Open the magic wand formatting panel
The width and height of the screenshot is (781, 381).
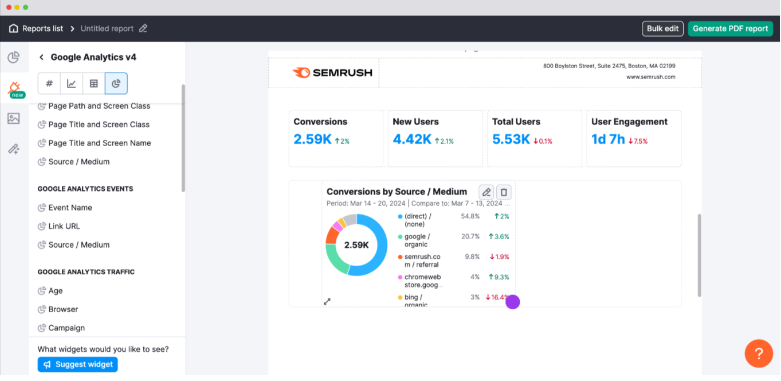click(x=13, y=148)
